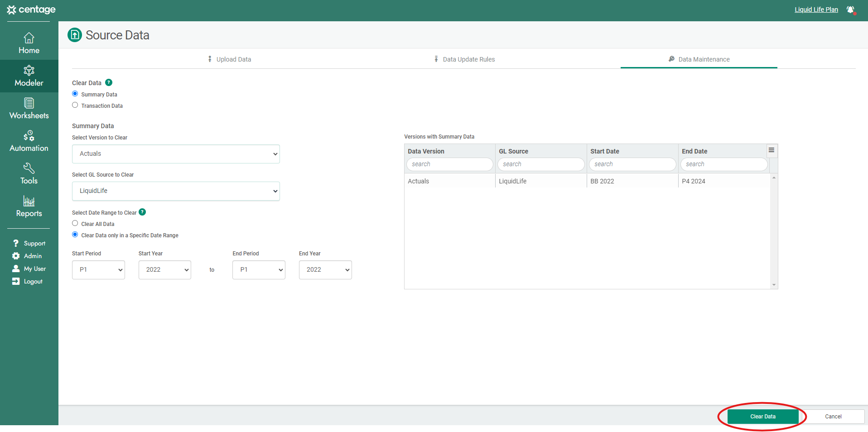The height and width of the screenshot is (432, 868).
Task: Open the Tools section
Action: pyautogui.click(x=29, y=174)
